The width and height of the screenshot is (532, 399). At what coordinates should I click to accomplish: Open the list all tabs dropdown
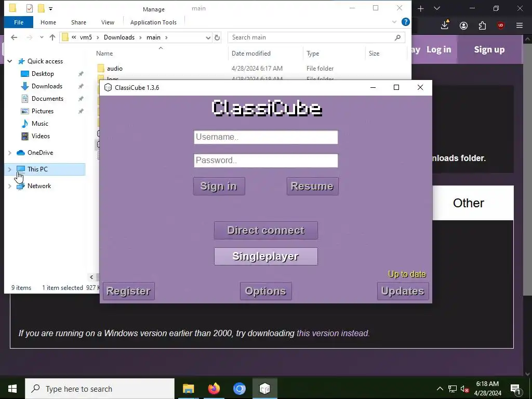[437, 8]
